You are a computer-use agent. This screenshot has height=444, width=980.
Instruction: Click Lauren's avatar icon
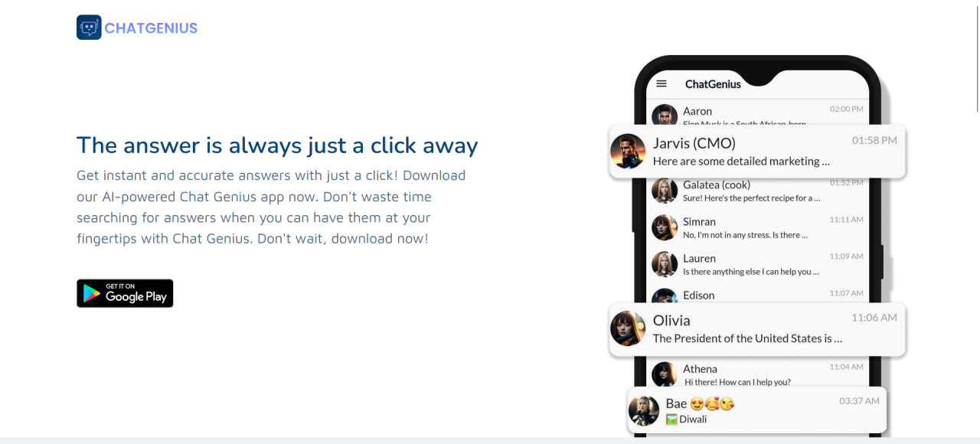665,264
